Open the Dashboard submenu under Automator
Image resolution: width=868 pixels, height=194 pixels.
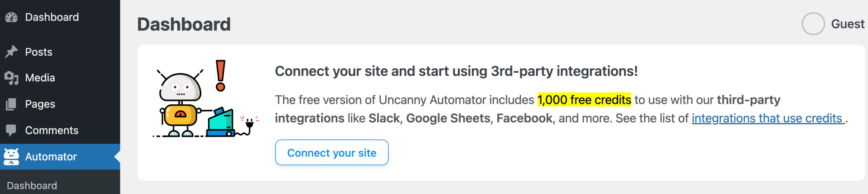point(32,186)
